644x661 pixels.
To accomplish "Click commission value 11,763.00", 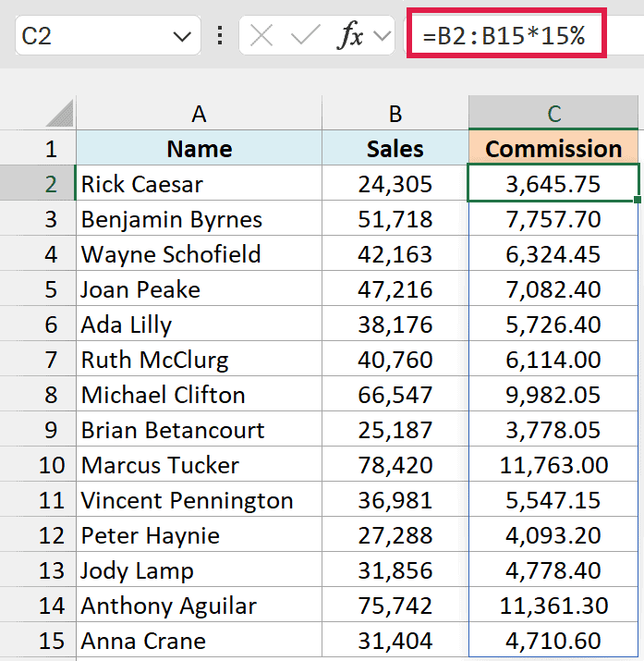I will pos(553,464).
